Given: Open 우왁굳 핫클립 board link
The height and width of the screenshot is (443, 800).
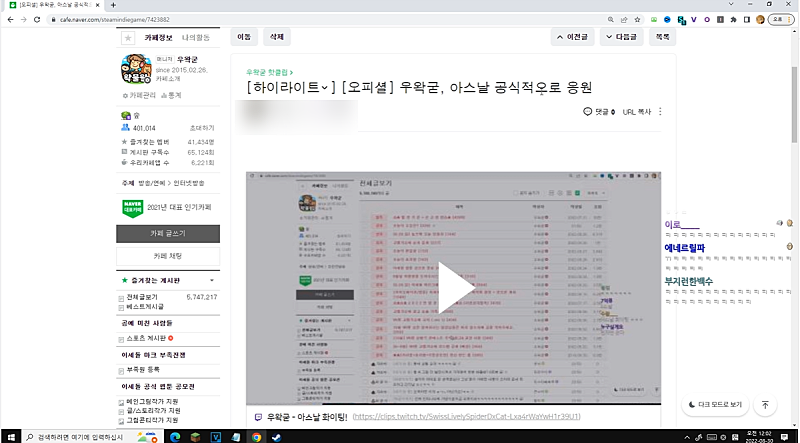Looking at the screenshot, I should pyautogui.click(x=269, y=72).
